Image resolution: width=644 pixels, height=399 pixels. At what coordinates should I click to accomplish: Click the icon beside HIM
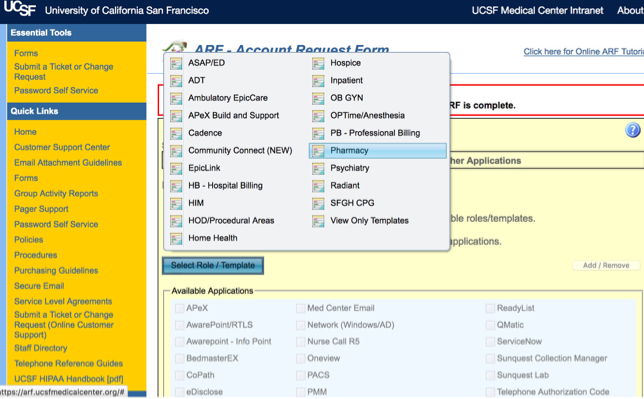point(176,204)
